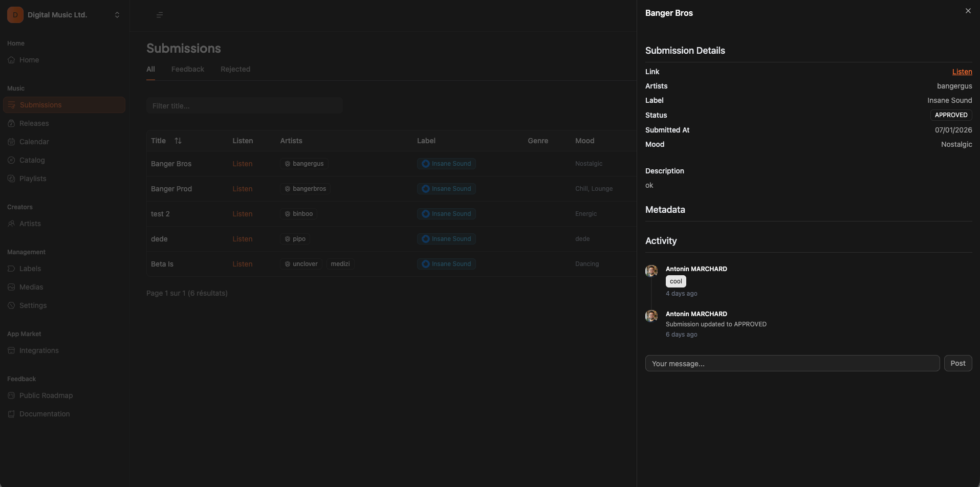Click the Nostalgic mood value in details

pos(956,144)
